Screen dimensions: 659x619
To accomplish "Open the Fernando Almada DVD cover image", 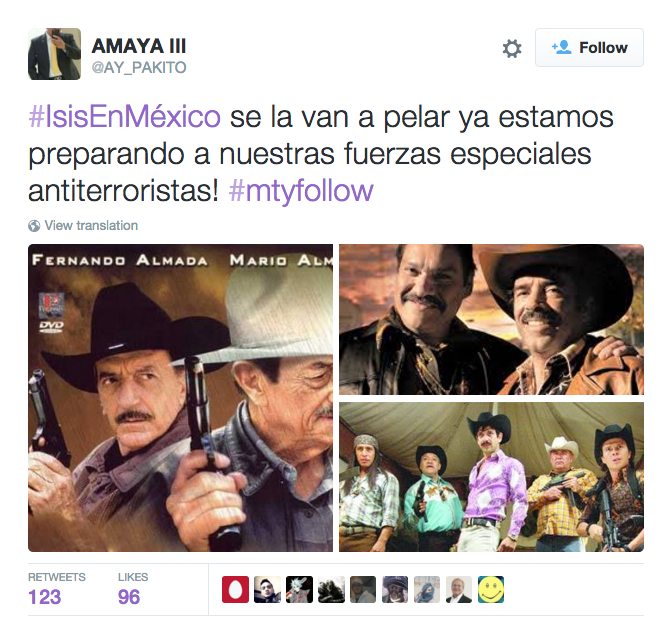I will pyautogui.click(x=180, y=398).
